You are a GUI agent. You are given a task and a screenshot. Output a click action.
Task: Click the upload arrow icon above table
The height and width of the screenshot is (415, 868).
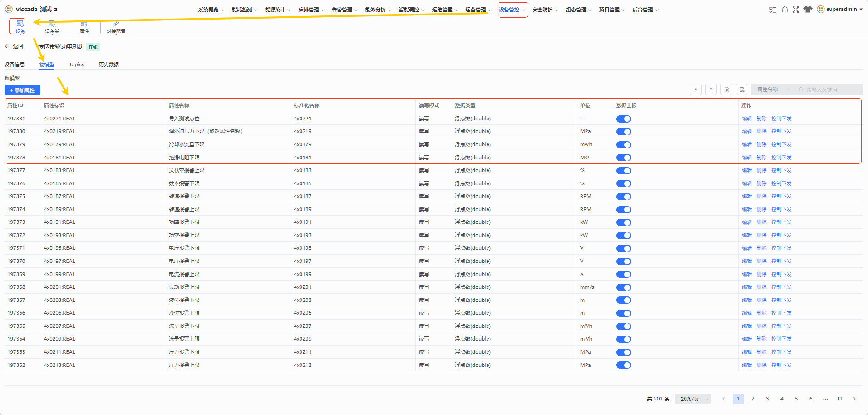711,89
